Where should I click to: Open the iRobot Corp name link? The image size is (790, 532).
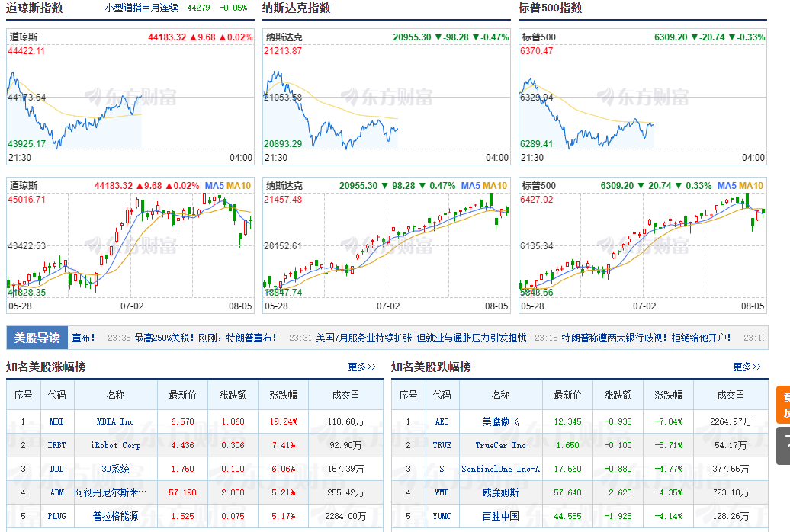click(x=115, y=445)
